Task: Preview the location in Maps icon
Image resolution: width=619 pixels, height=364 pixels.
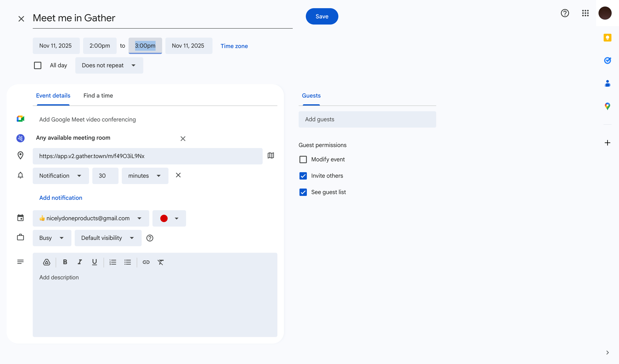Action: coord(271,155)
